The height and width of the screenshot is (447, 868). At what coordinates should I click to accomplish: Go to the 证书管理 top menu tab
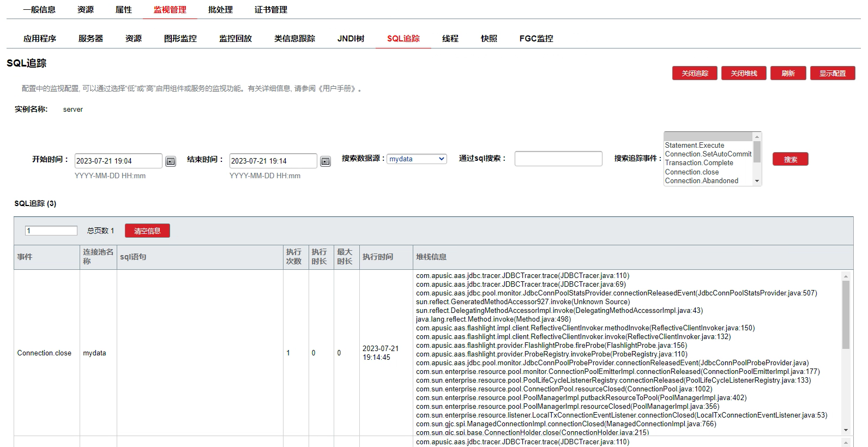(271, 10)
